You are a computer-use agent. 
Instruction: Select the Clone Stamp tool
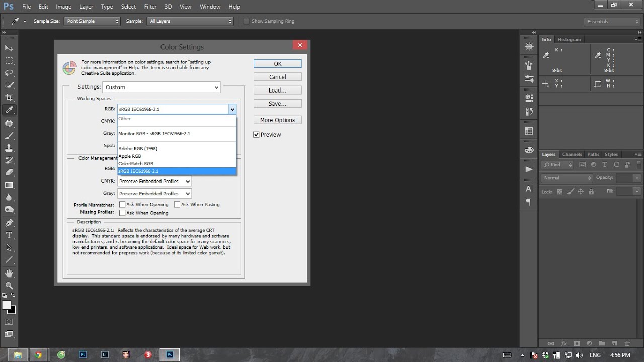pos(9,148)
